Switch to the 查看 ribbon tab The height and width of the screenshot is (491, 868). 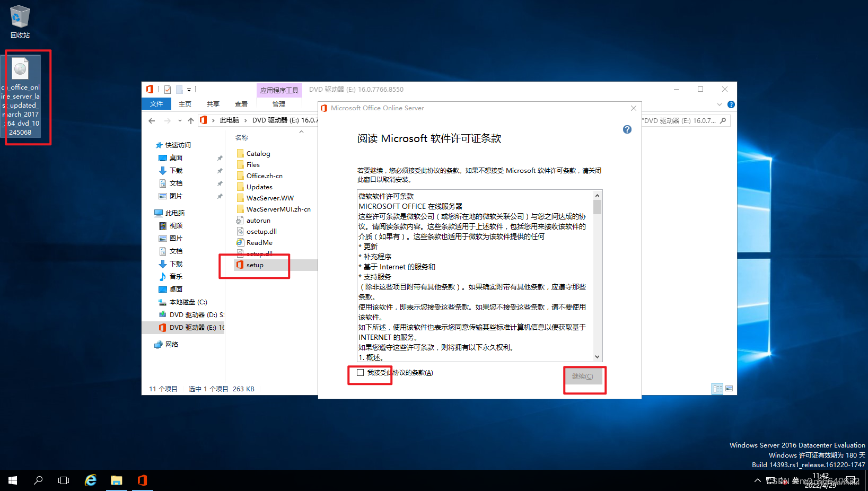pyautogui.click(x=241, y=104)
